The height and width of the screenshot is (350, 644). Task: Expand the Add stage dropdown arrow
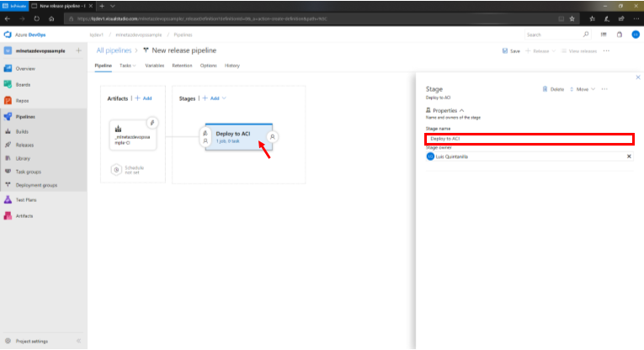pos(226,98)
